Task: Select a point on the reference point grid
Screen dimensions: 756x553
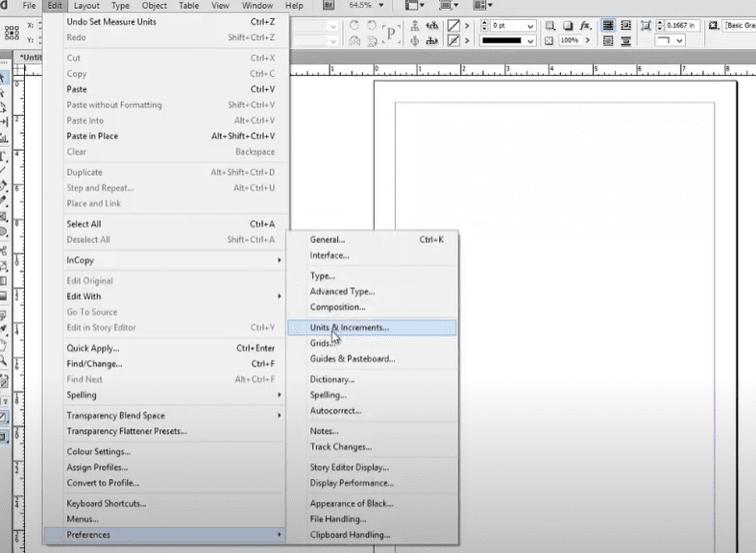Action: pos(12,33)
